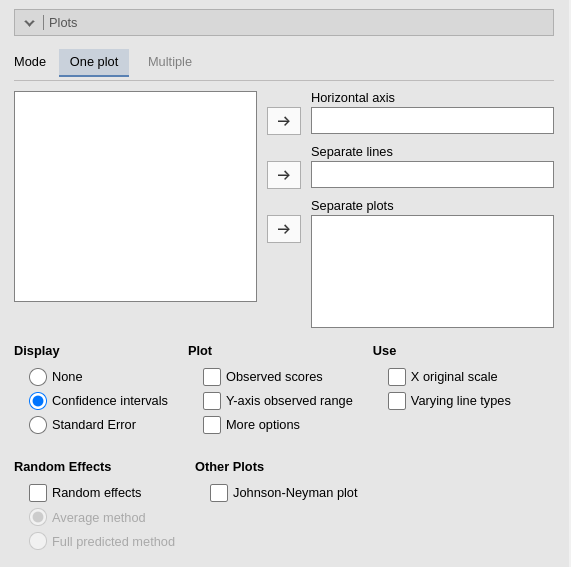Viewport: 571px width, 567px height.
Task: Enable X original scale
Action: [397, 377]
